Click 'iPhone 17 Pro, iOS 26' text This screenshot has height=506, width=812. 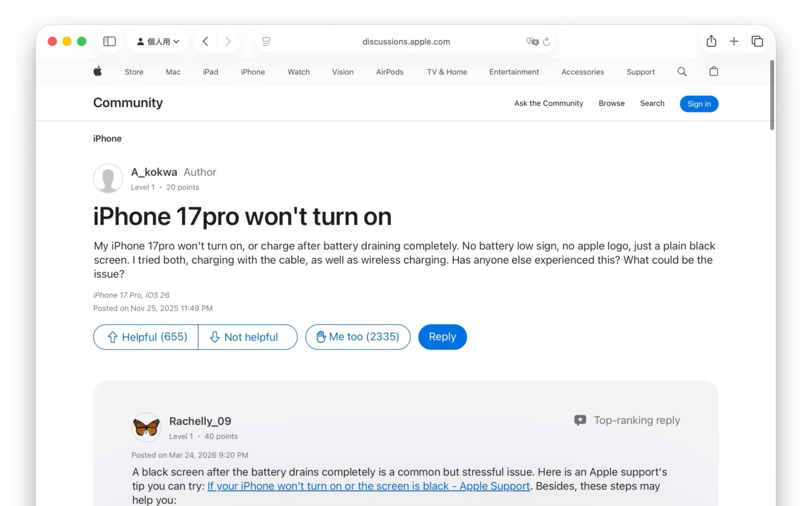tap(131, 295)
